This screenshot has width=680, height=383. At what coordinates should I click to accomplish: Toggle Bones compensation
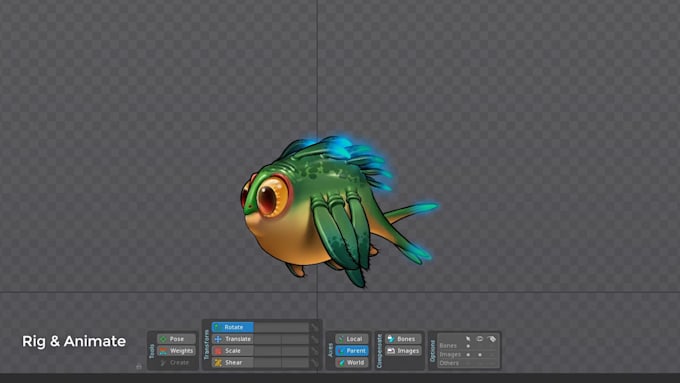coord(403,339)
